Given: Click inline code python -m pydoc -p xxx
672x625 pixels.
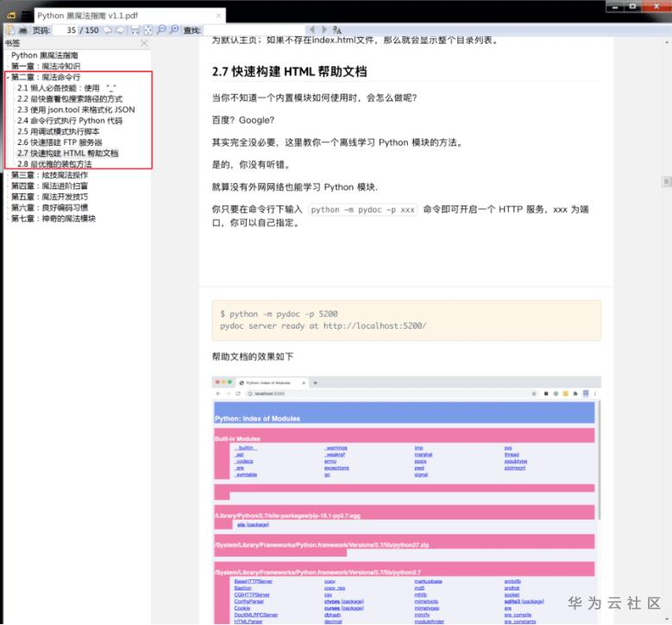Looking at the screenshot, I should pos(362,210).
